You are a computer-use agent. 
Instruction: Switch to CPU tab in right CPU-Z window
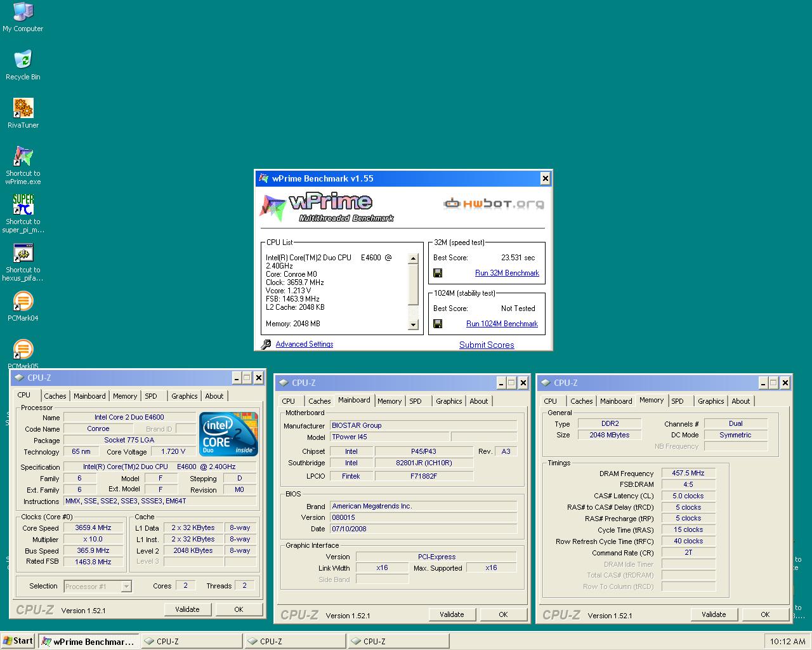click(x=551, y=401)
